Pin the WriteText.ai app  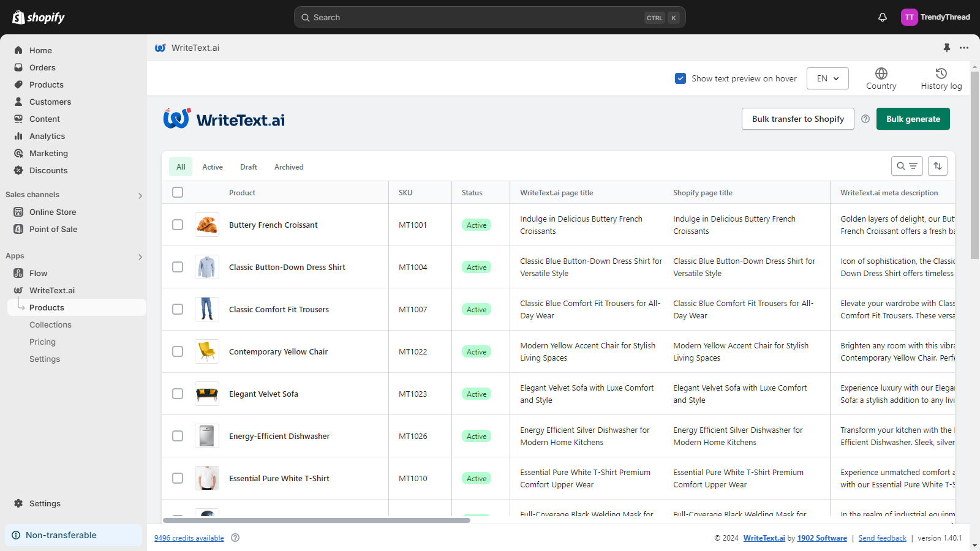click(x=947, y=48)
